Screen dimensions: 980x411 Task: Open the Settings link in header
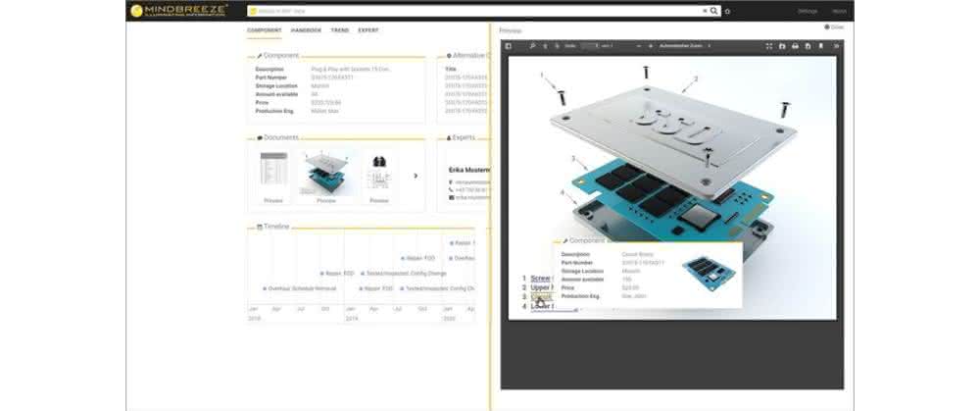click(808, 11)
